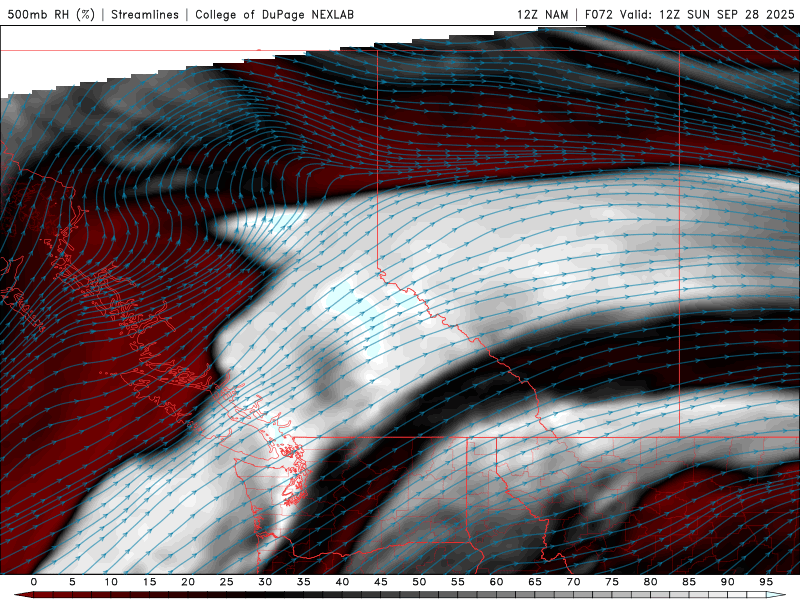Click the '70' colorbar tick label
800x600 pixels.
pyautogui.click(x=573, y=582)
